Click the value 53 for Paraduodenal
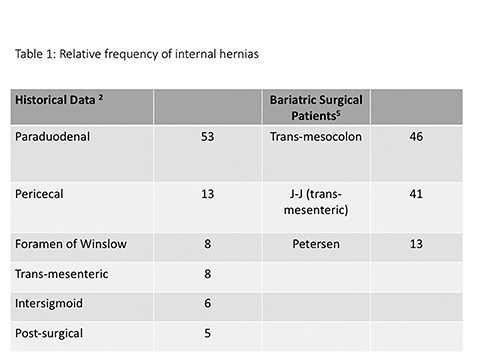This screenshot has width=480, height=360. pos(207,137)
